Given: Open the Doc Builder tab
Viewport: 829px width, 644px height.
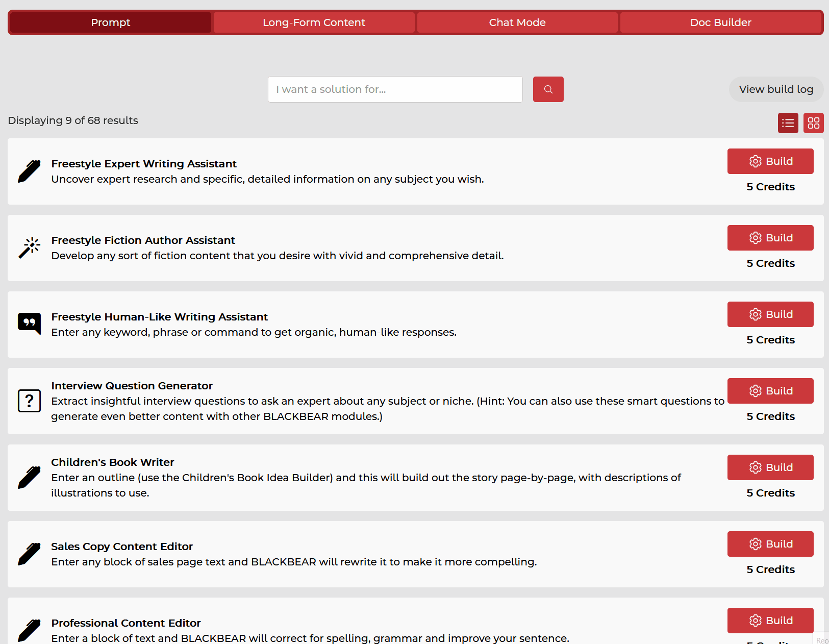Looking at the screenshot, I should (720, 22).
